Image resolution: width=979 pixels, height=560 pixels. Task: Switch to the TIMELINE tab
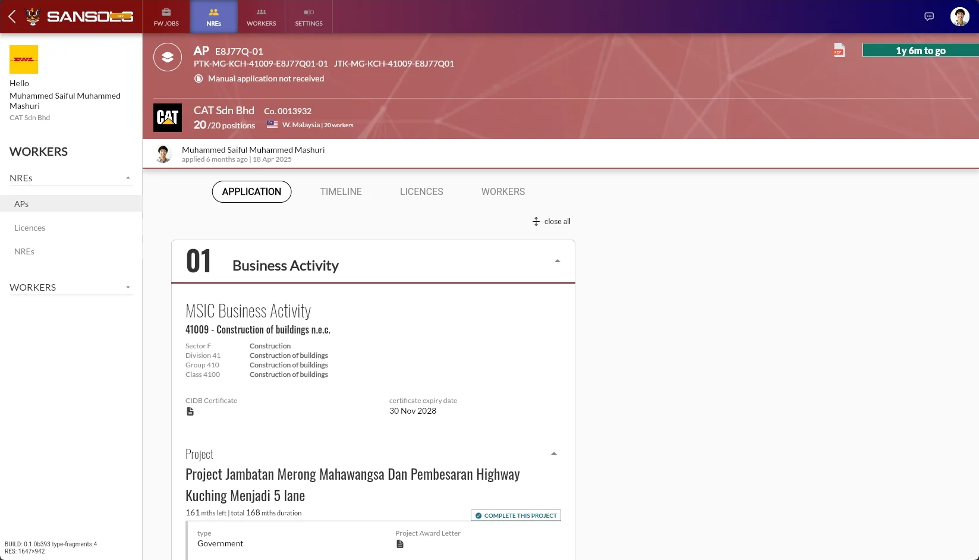point(341,191)
